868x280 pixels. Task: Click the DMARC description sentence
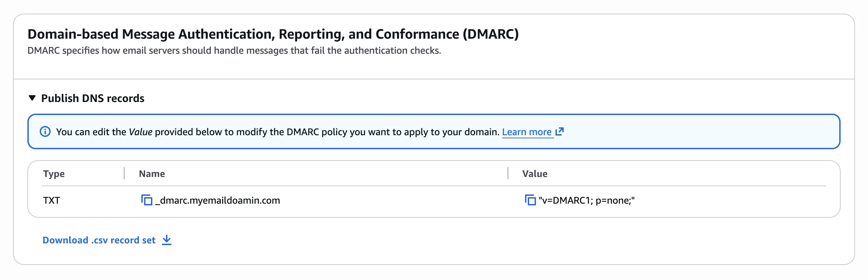(x=234, y=51)
